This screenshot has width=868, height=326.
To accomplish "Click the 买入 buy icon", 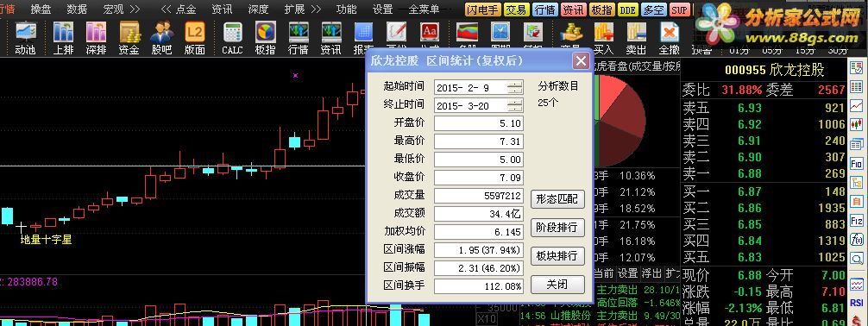I will (603, 38).
